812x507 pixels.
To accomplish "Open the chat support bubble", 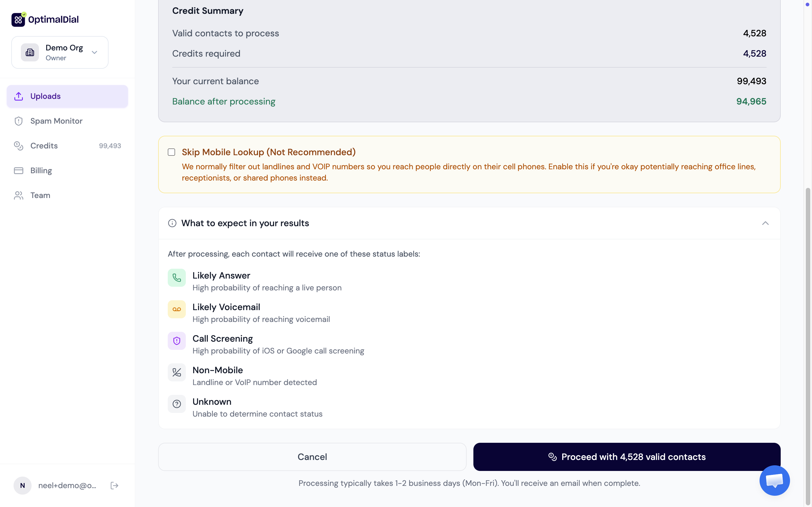I will click(775, 480).
